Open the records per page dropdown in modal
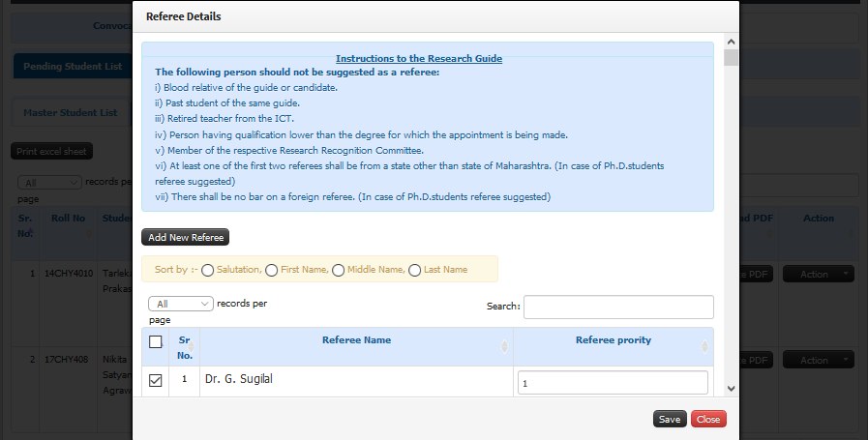The image size is (868, 440). pos(180,304)
